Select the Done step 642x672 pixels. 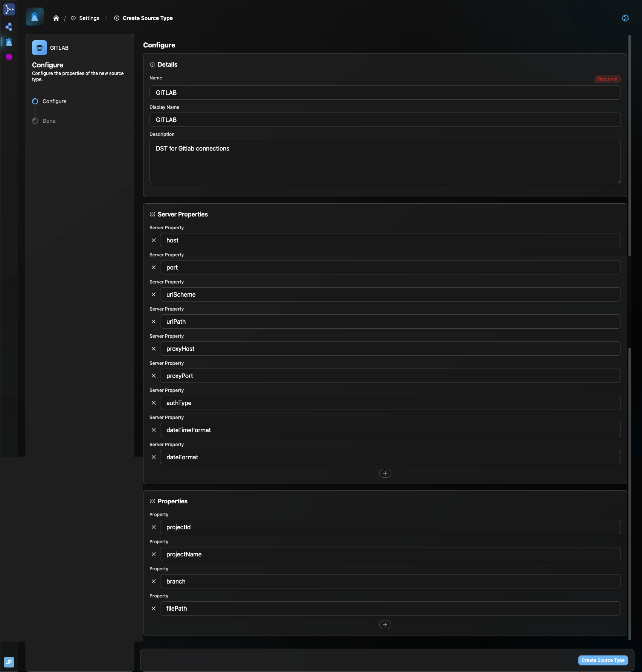coord(49,121)
